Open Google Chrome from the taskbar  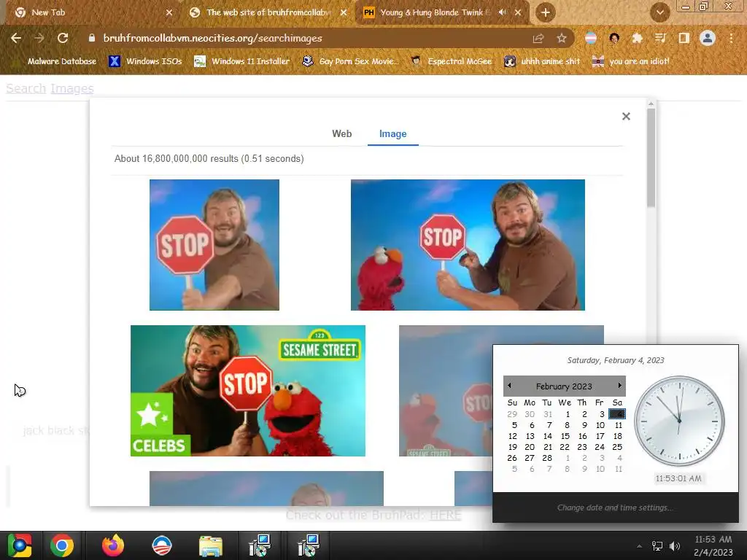(x=63, y=545)
